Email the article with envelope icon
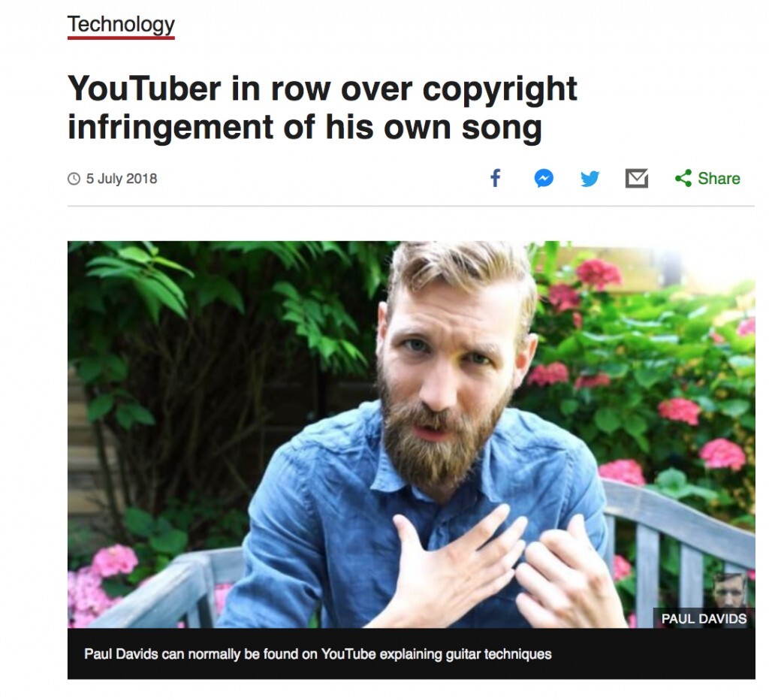This screenshot has height=700, width=769. [x=637, y=178]
